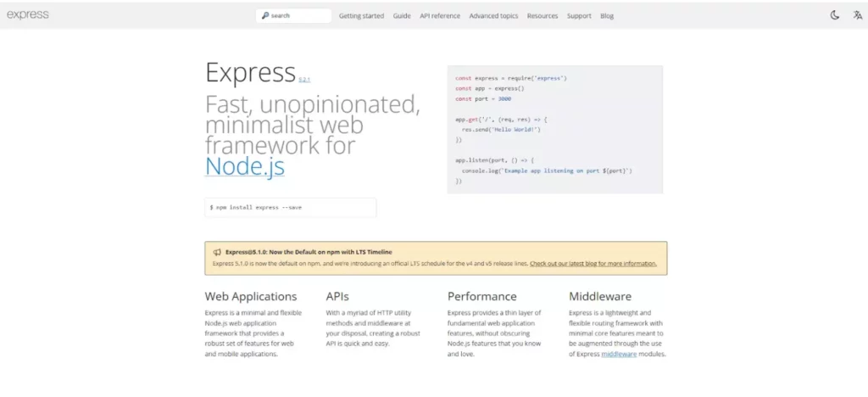Open the 'Check out our latest blog' link
Viewport: 868px width, 397px height.
593,264
